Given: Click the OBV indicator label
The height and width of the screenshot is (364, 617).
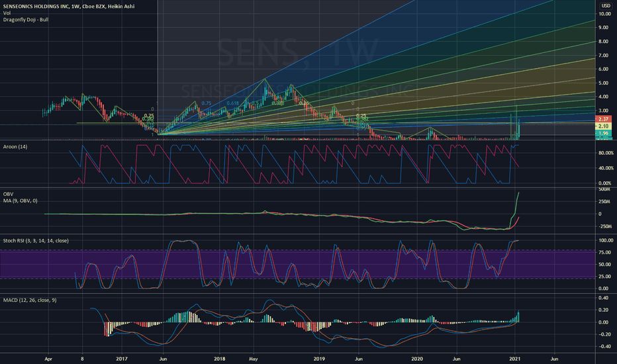Looking at the screenshot, I should [8, 194].
